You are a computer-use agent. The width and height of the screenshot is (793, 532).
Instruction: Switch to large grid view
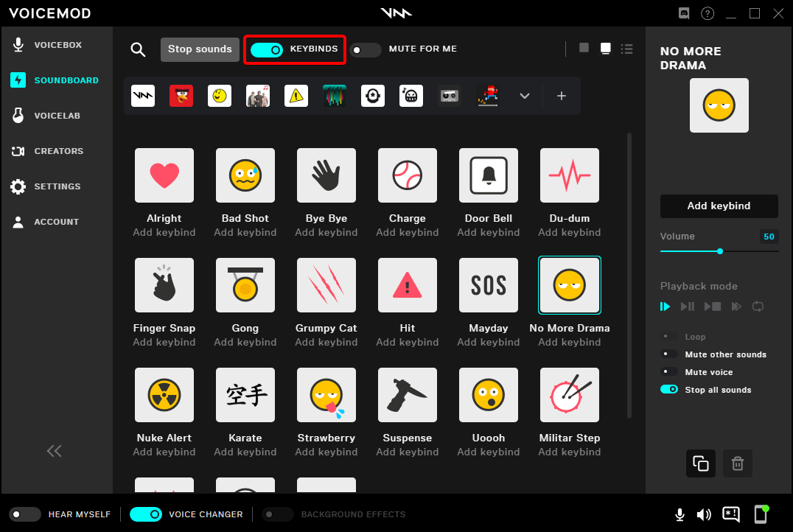pos(605,48)
